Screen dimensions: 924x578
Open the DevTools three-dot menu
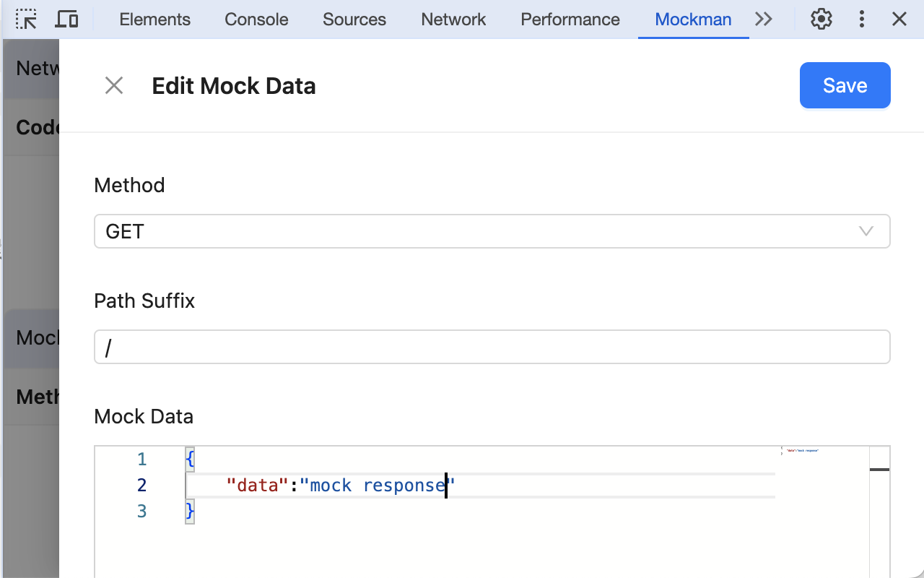861,20
